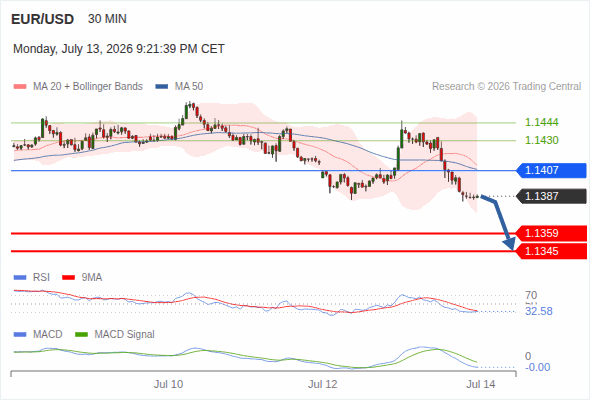Click the blue 1.1407 pivot price label

(551, 170)
